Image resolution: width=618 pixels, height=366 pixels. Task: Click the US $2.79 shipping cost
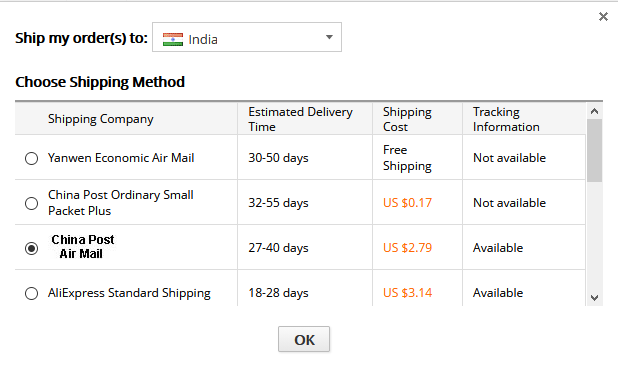pyautogui.click(x=408, y=248)
